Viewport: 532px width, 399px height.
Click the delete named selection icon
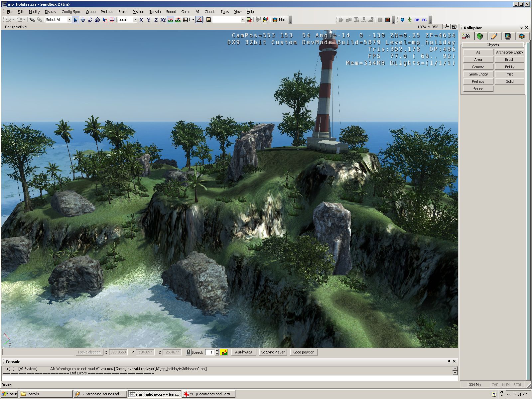pos(249,20)
